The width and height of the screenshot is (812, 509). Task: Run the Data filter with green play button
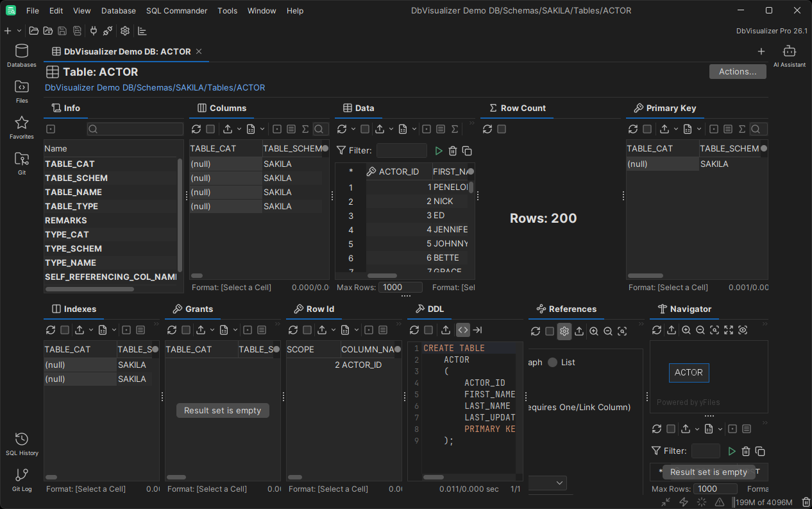tap(439, 151)
